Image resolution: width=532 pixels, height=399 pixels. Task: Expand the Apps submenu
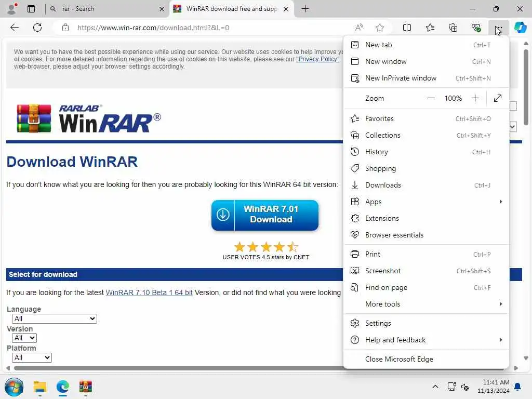(426, 202)
